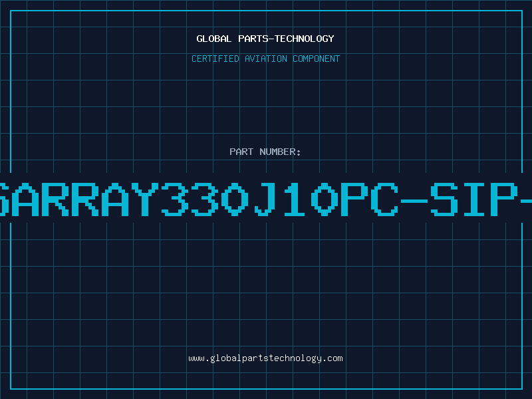Click the PART NUMBER: label

pyautogui.click(x=265, y=152)
